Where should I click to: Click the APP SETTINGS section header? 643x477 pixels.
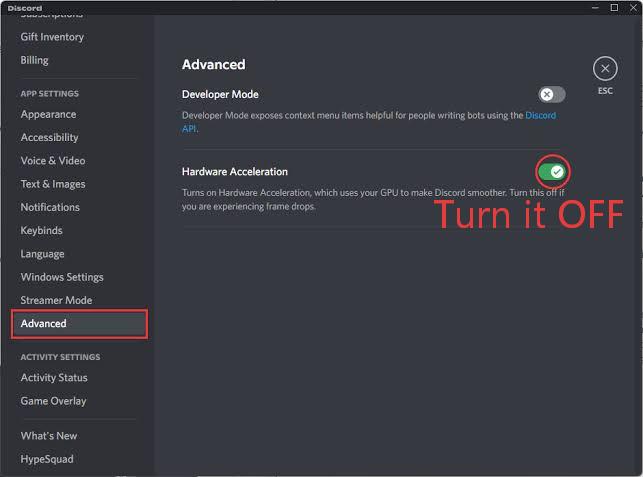[50, 94]
